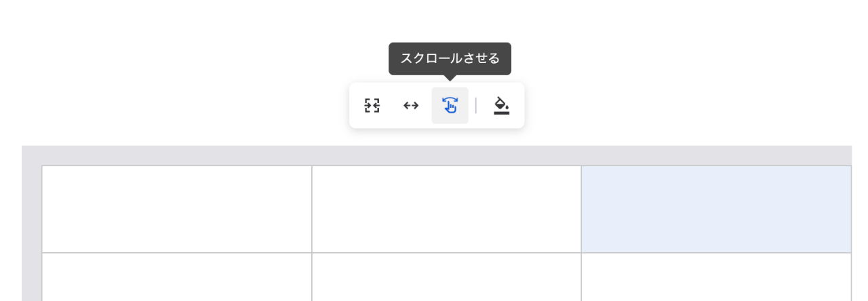Click the bottom-right table cell
868x301 pixels.
(x=716, y=277)
